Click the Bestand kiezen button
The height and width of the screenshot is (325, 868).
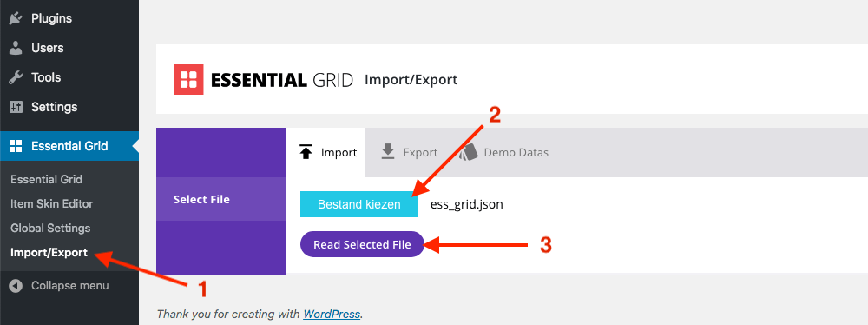coord(359,204)
